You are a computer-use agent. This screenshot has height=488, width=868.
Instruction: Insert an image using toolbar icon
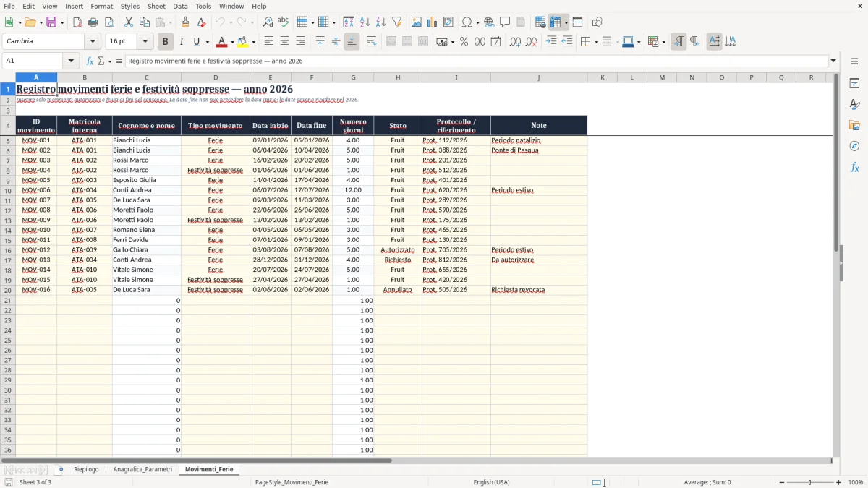(x=417, y=22)
